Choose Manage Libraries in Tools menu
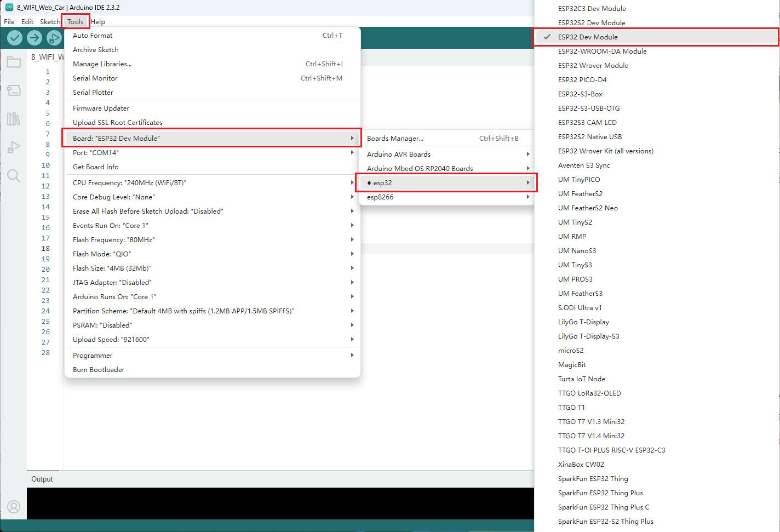Screen dimensions: 780x532 (x=213, y=64)
